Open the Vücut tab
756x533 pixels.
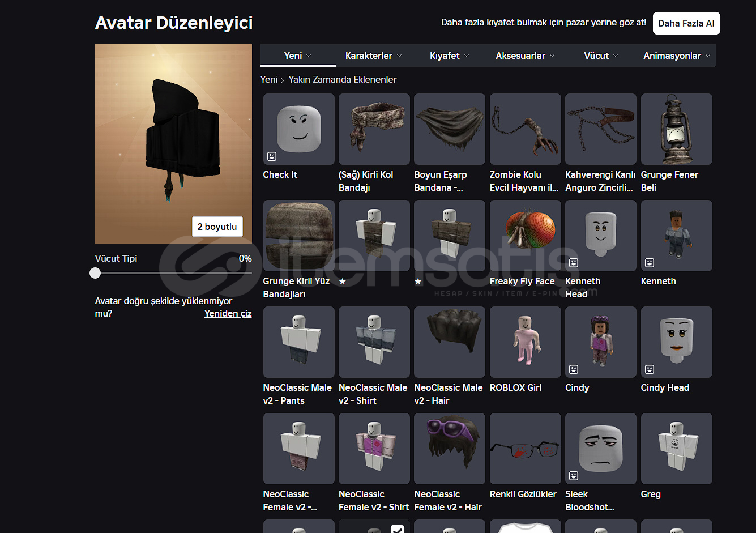pos(600,56)
